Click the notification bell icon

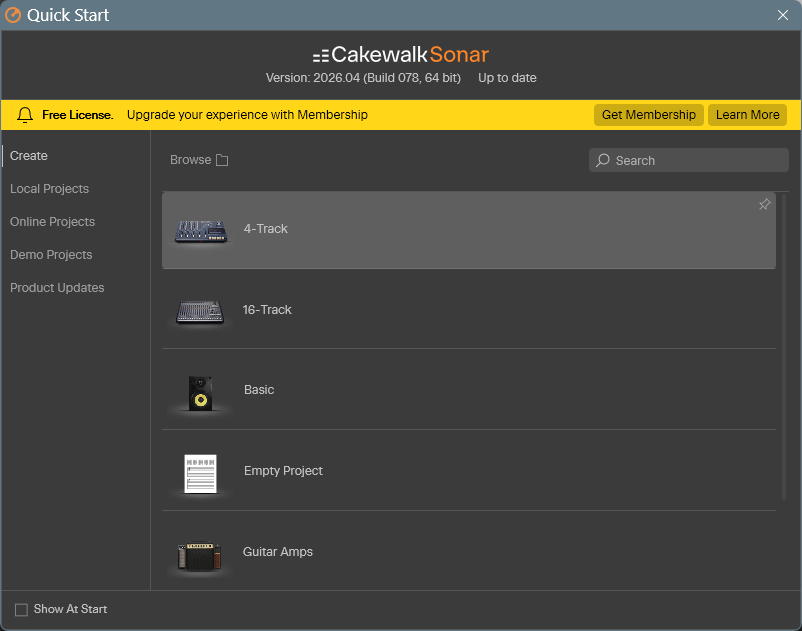(x=25, y=115)
